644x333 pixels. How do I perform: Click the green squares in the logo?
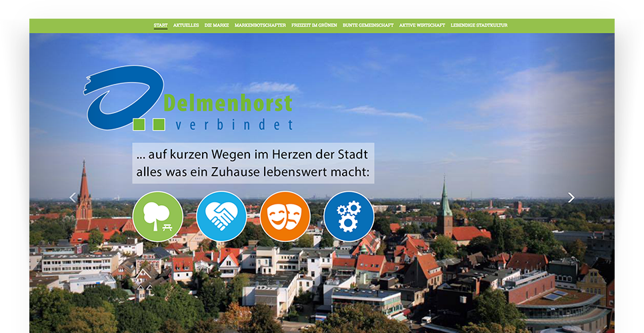coord(149,125)
